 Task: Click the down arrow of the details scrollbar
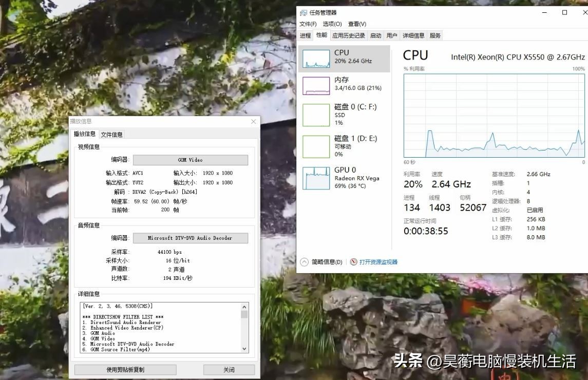244,348
